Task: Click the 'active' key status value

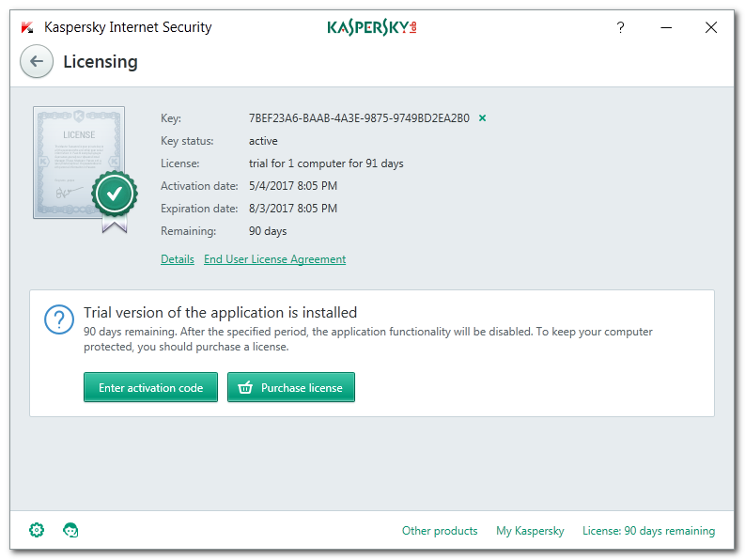Action: 263,141
